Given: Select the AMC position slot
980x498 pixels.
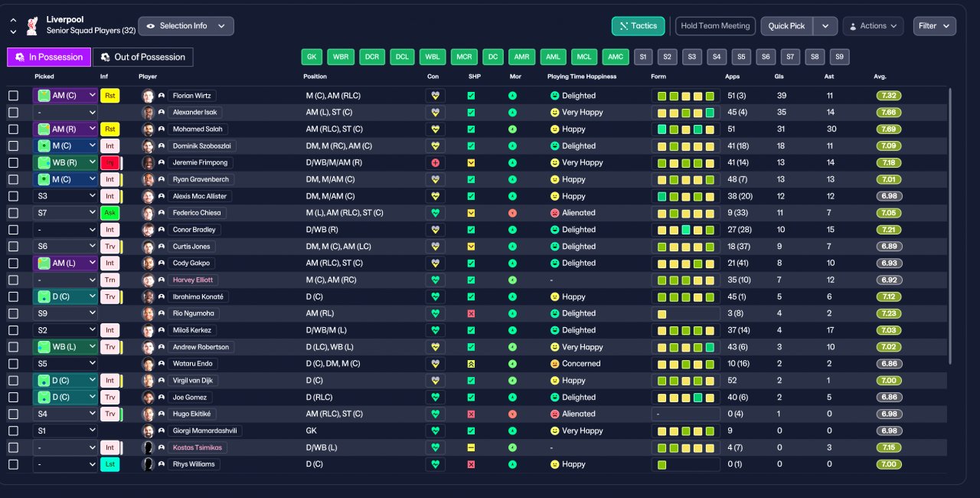Looking at the screenshot, I should coord(614,57).
